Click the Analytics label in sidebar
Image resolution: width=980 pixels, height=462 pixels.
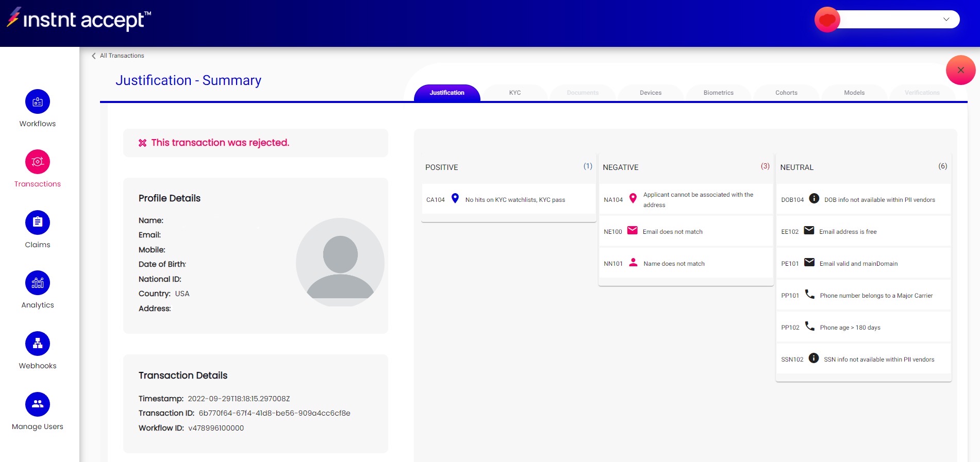click(x=38, y=305)
